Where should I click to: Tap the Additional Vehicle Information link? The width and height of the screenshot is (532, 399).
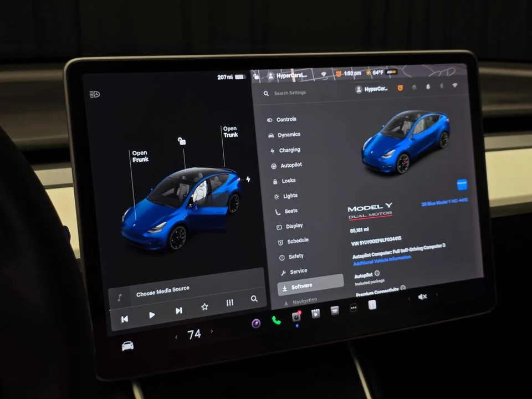[382, 260]
